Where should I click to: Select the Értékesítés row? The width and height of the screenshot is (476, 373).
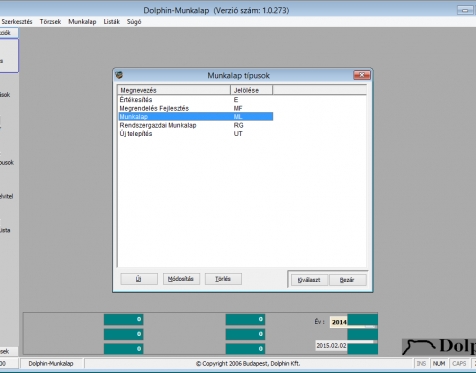196,100
